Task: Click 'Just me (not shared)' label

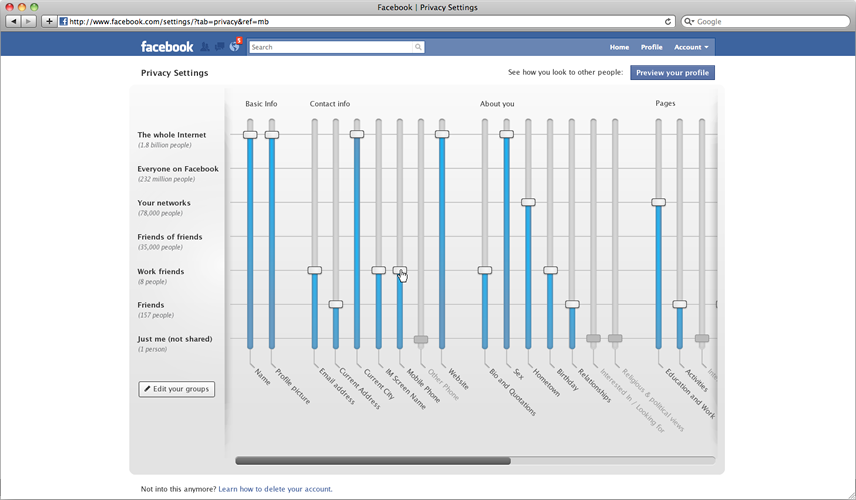Action: 175,339
